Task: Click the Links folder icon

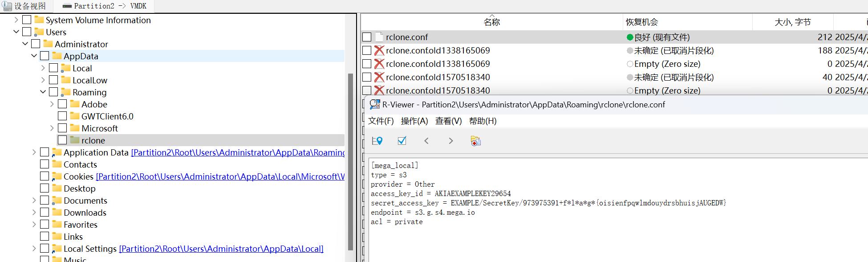Action: pyautogui.click(x=57, y=236)
